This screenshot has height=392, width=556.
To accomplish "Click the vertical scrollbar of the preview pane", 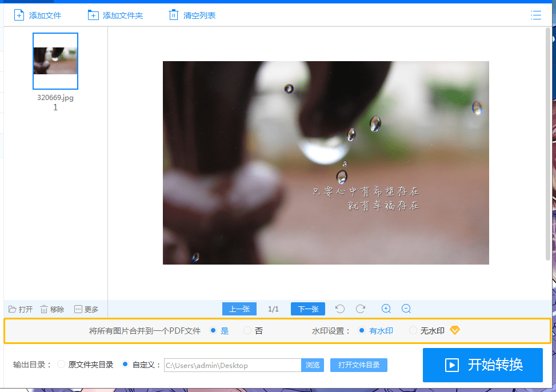I will click(x=548, y=143).
